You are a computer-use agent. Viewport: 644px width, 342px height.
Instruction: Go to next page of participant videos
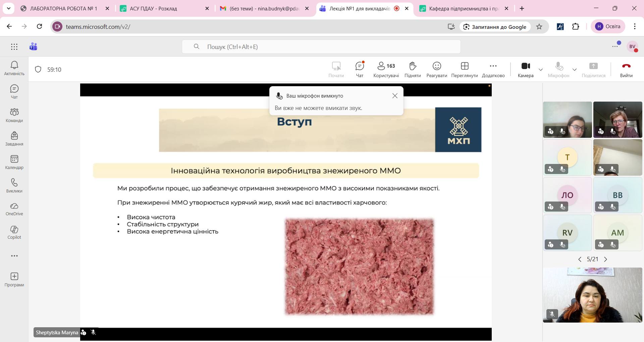click(x=605, y=259)
